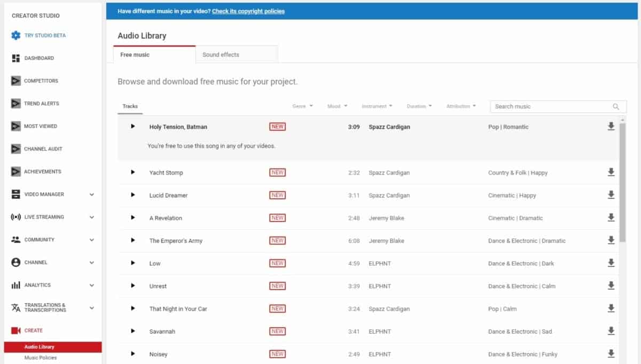The height and width of the screenshot is (364, 641).
Task: Click the Trend Alerts sidebar icon
Action: [x=16, y=104]
